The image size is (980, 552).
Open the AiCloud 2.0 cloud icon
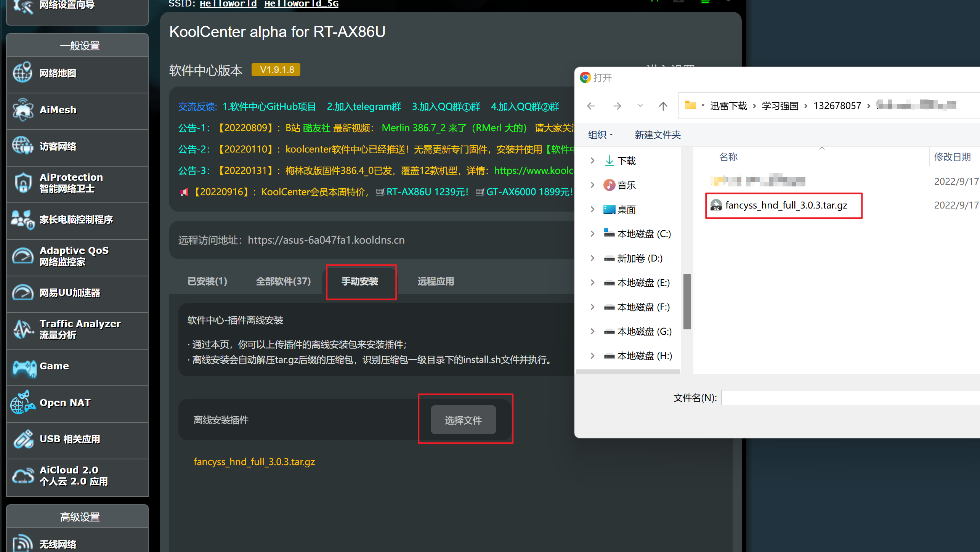point(23,475)
